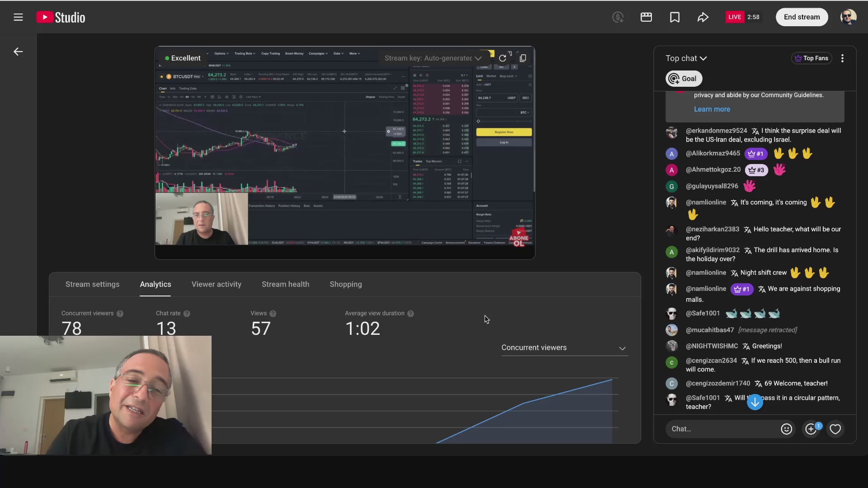Click the live stream preview video

[x=345, y=153]
